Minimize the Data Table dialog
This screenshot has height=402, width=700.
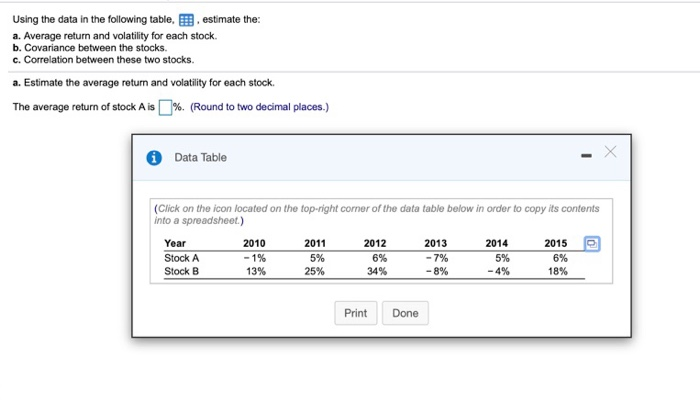point(587,155)
